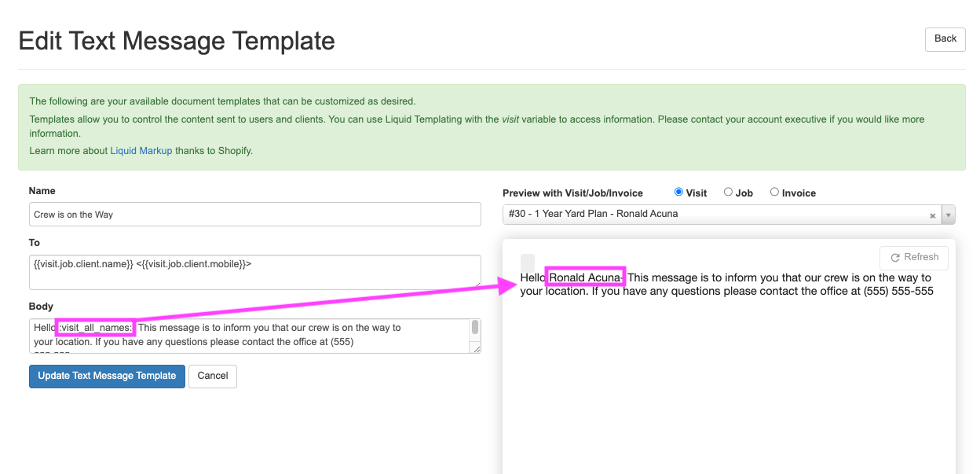This screenshot has width=980, height=474.
Task: Expand the preview selector dropdown arrow
Action: point(948,215)
